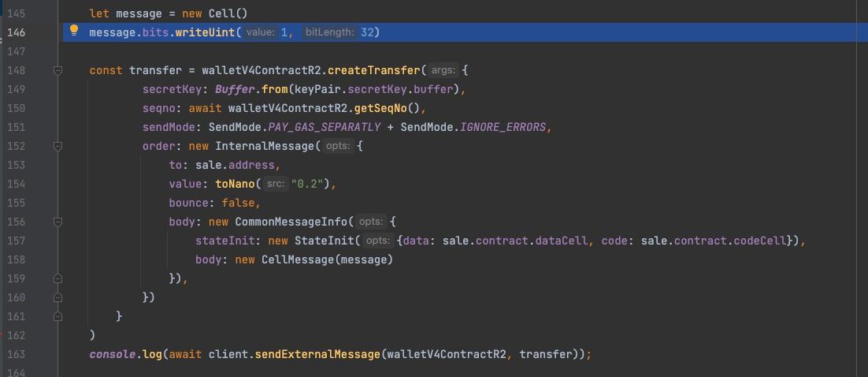The height and width of the screenshot is (377, 868).
Task: Click the 'args:' inlay hint on line 148
Action: (x=443, y=70)
